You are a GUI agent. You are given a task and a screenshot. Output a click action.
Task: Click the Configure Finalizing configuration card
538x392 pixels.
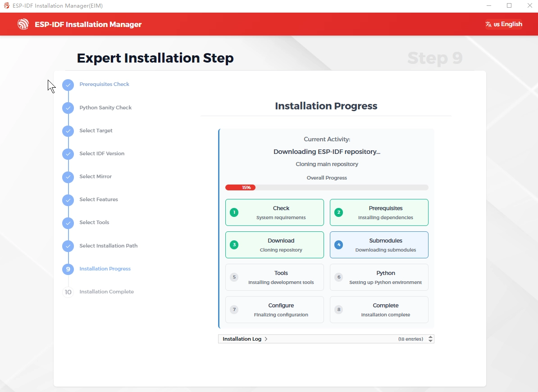click(274, 310)
